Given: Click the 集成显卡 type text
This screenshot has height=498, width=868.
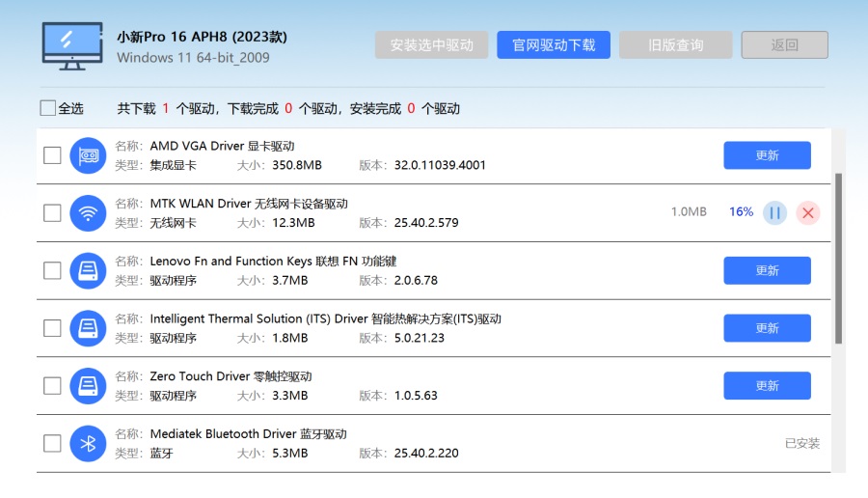Looking at the screenshot, I should pyautogui.click(x=174, y=165).
